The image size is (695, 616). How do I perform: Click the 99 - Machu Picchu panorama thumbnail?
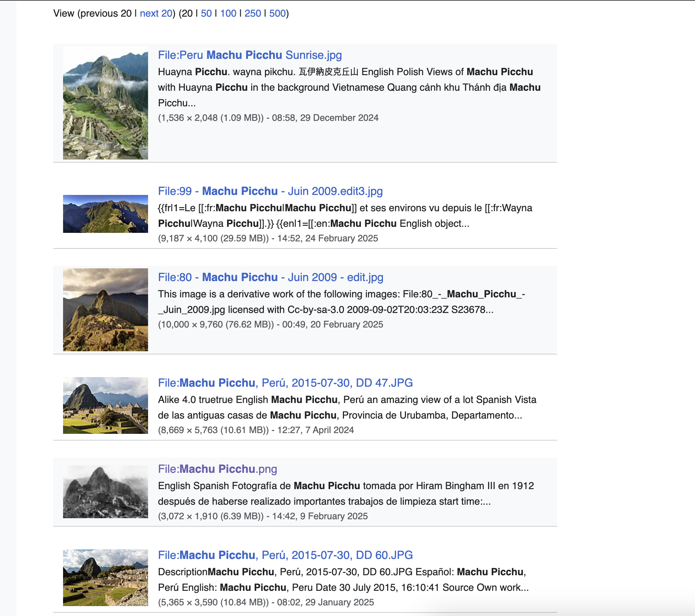pyautogui.click(x=105, y=214)
